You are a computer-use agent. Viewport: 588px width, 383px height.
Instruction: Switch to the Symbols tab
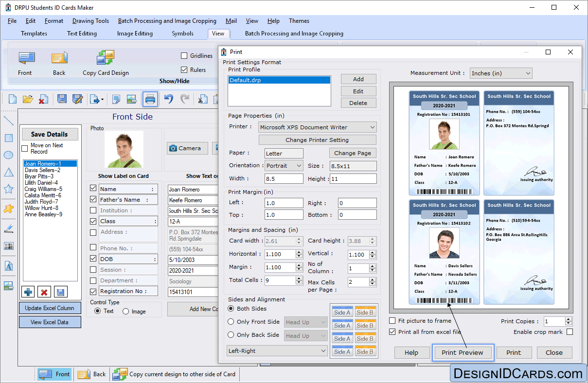pyautogui.click(x=182, y=34)
